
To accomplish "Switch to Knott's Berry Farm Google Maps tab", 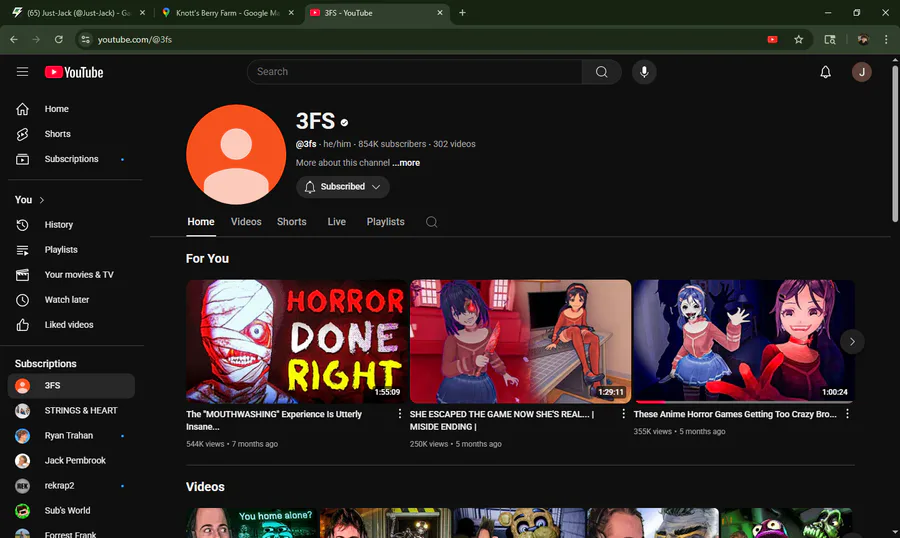I will click(x=228, y=13).
